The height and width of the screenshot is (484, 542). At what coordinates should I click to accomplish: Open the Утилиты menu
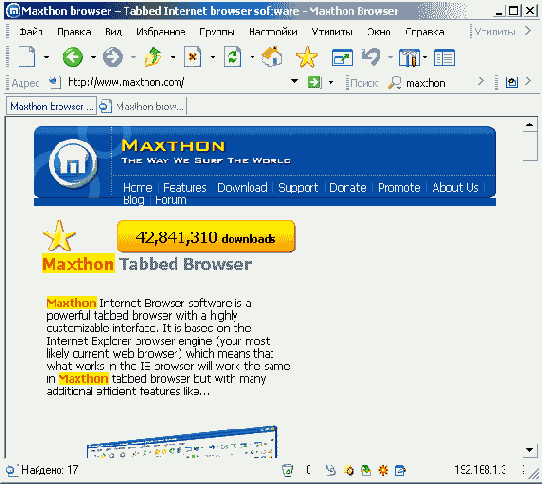pos(332,32)
